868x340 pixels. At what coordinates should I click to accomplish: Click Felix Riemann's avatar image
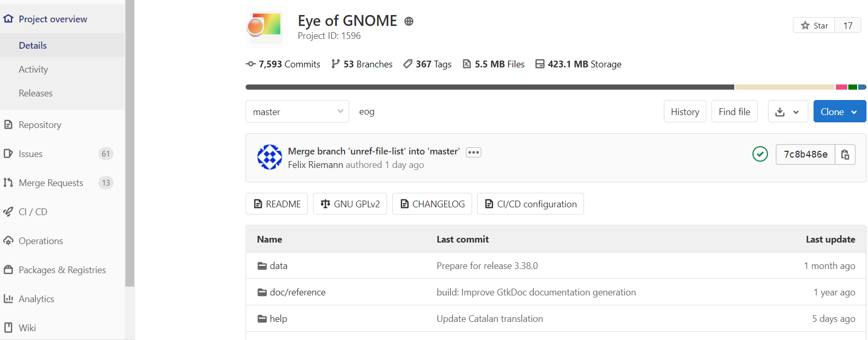pos(269,157)
